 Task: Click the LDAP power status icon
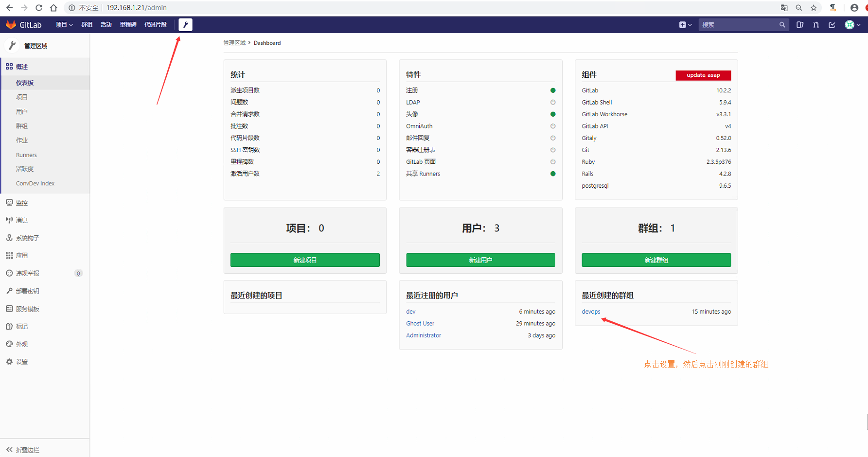(x=553, y=102)
